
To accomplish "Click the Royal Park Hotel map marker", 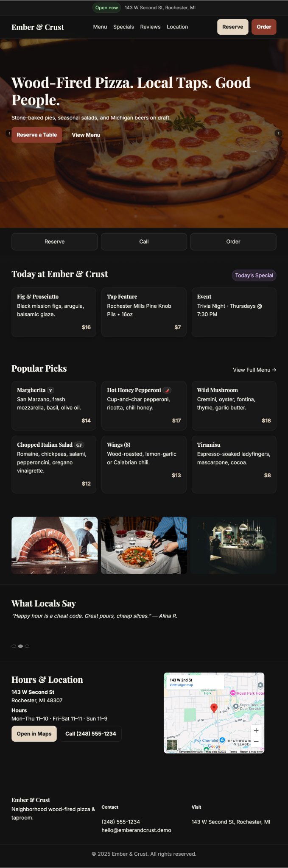I will coord(233,693).
